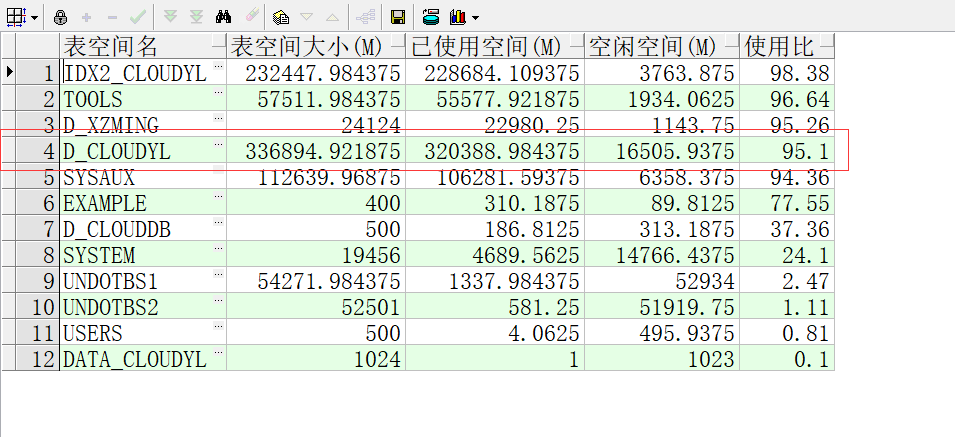Click the binoculars Query By Example icon
Image resolution: width=955 pixels, height=437 pixels.
pos(224,17)
